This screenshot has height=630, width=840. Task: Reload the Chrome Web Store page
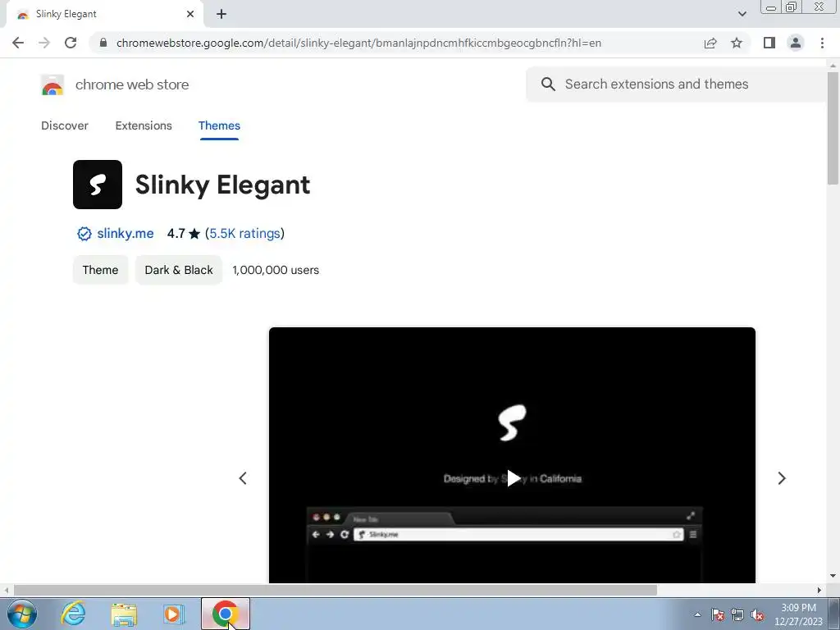tap(71, 43)
